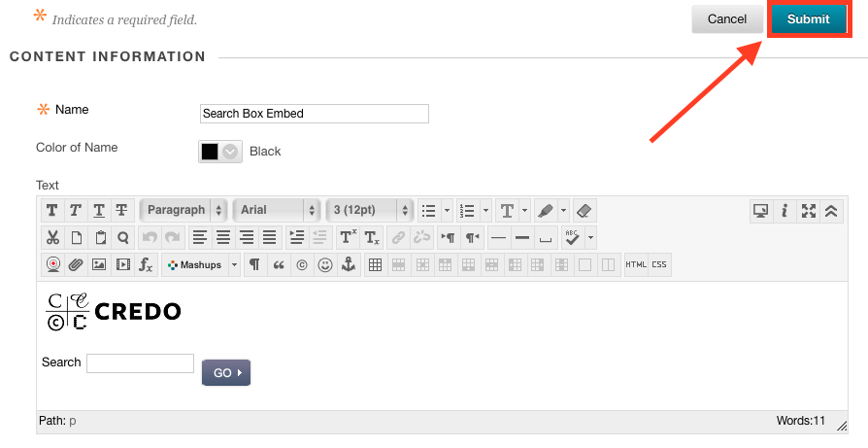Viewport: 868px width, 448px height.
Task: Click the Redo arrow icon
Action: [173, 237]
